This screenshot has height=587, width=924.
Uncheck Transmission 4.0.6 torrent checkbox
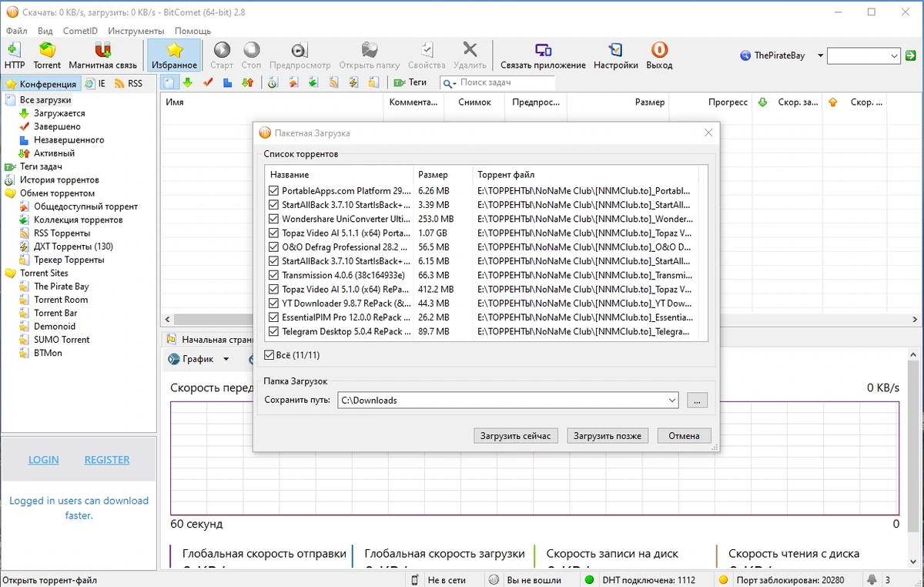click(x=274, y=275)
